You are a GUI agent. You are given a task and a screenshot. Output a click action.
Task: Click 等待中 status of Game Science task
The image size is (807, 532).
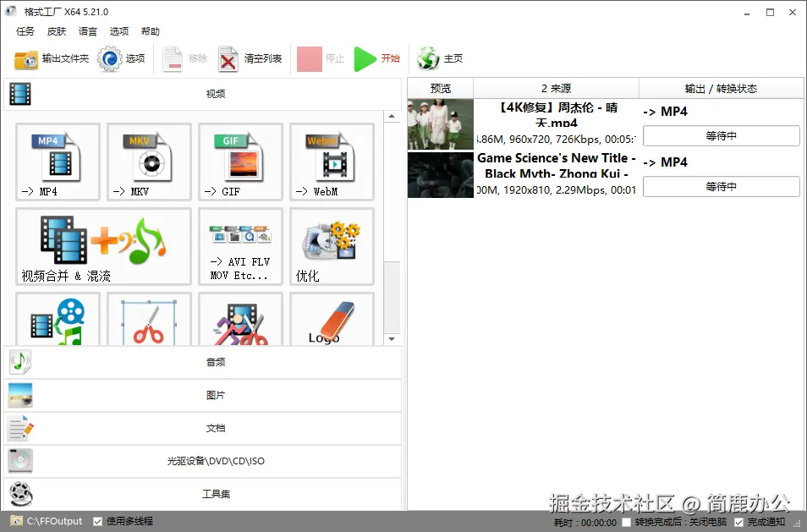tap(721, 186)
